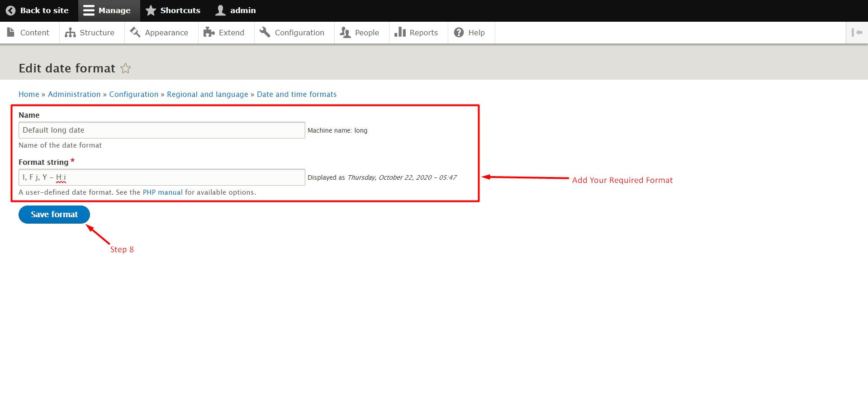Open the PHP manual link

click(163, 192)
